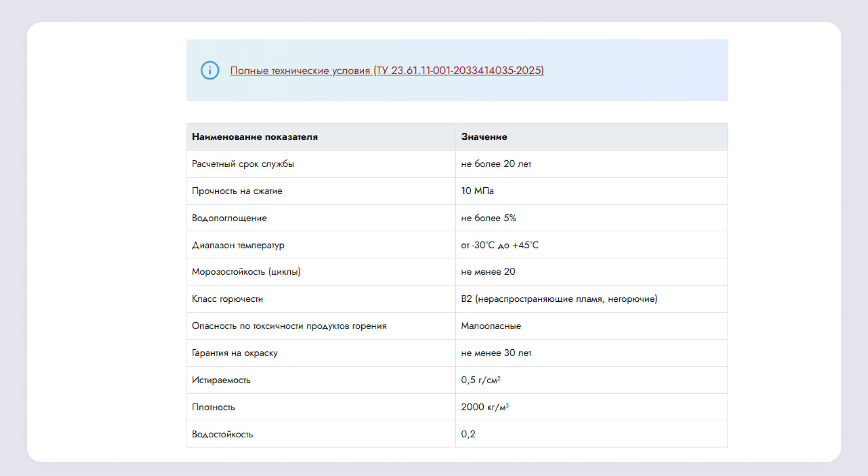
Task: Click the '10 МПа' value cell
Action: pos(477,191)
